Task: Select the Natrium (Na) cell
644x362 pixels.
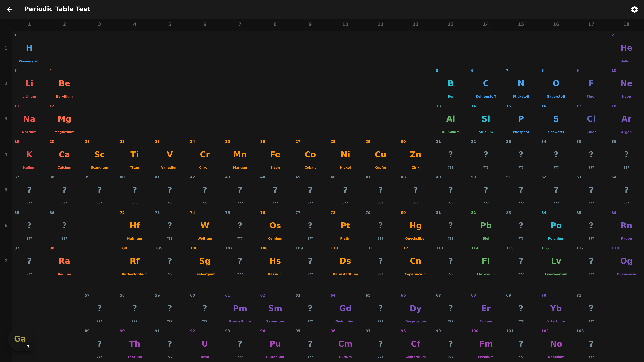Action: point(29,119)
